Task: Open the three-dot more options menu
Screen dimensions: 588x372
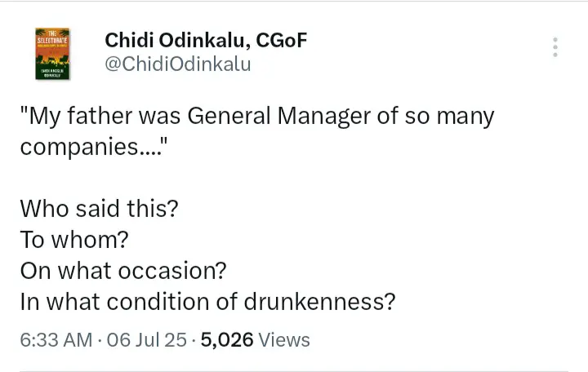Action: point(555,46)
